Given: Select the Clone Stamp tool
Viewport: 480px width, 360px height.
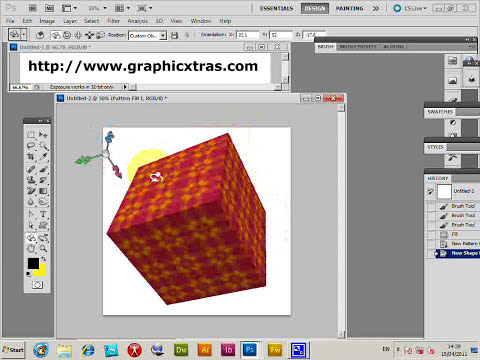Looking at the screenshot, I should [31, 180].
